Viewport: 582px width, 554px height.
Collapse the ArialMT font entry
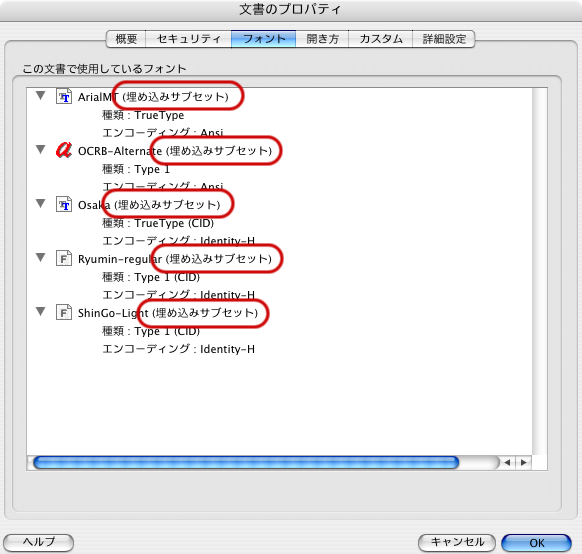[40, 96]
